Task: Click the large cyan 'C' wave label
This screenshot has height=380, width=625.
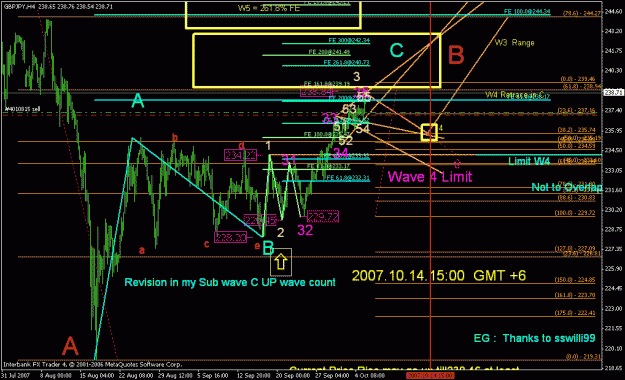Action: tap(396, 51)
